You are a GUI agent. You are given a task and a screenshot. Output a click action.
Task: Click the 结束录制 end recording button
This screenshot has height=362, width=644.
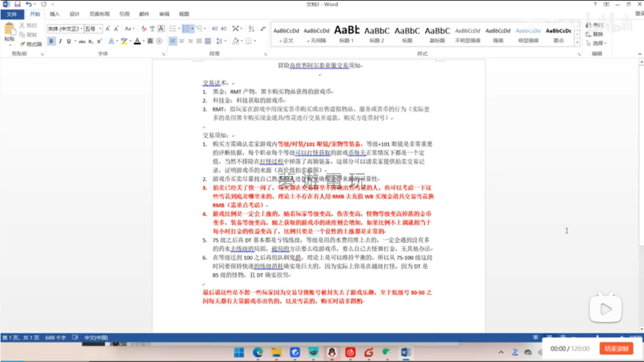click(x=616, y=348)
